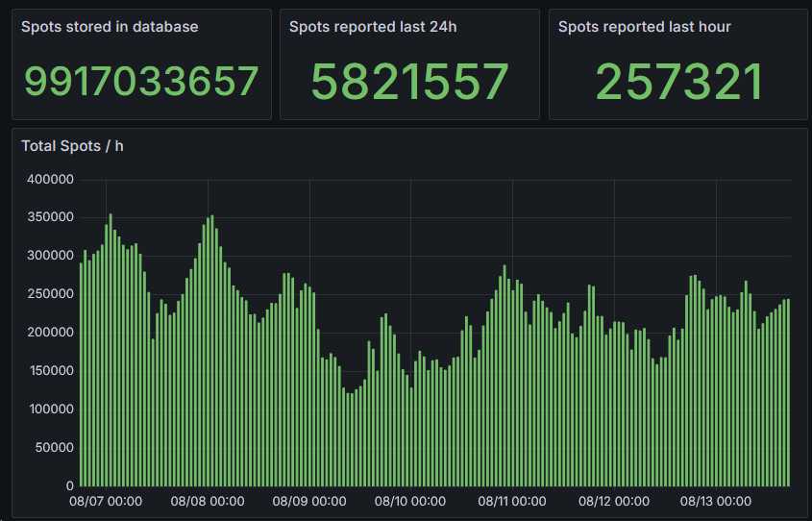Image resolution: width=812 pixels, height=521 pixels.
Task: Click the peak bar just after 08/08 00:00
Action: [x=212, y=351]
